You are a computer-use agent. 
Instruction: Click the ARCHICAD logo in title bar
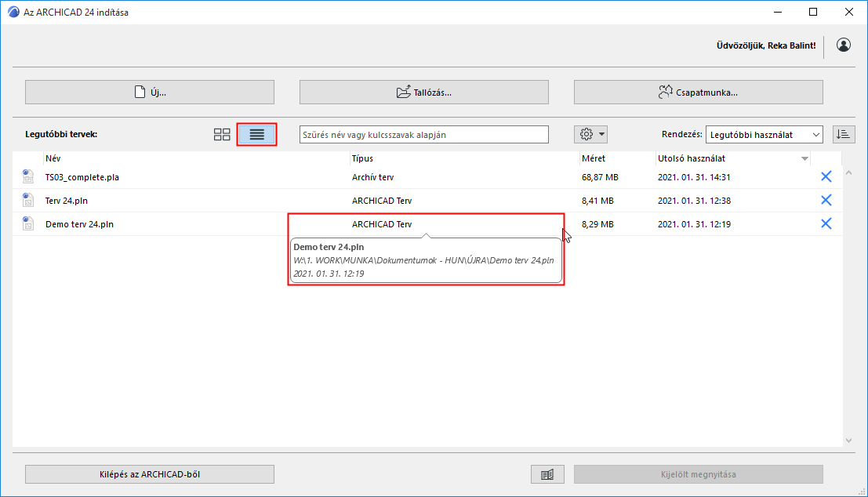pos(13,13)
